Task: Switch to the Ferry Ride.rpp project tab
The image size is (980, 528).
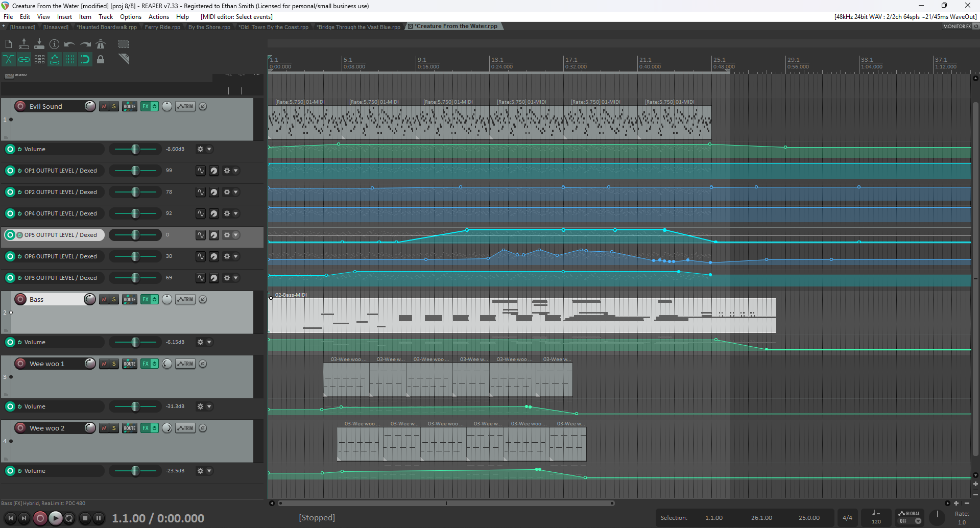Action: pyautogui.click(x=162, y=27)
